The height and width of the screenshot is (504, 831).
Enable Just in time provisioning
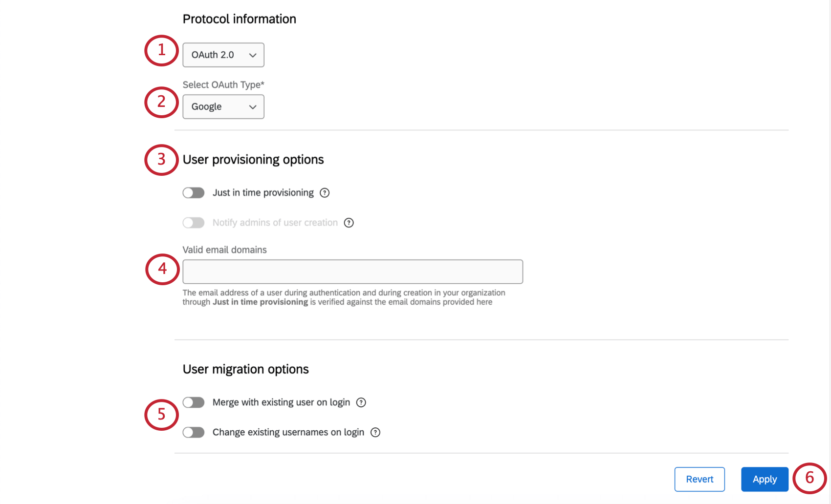pos(194,192)
